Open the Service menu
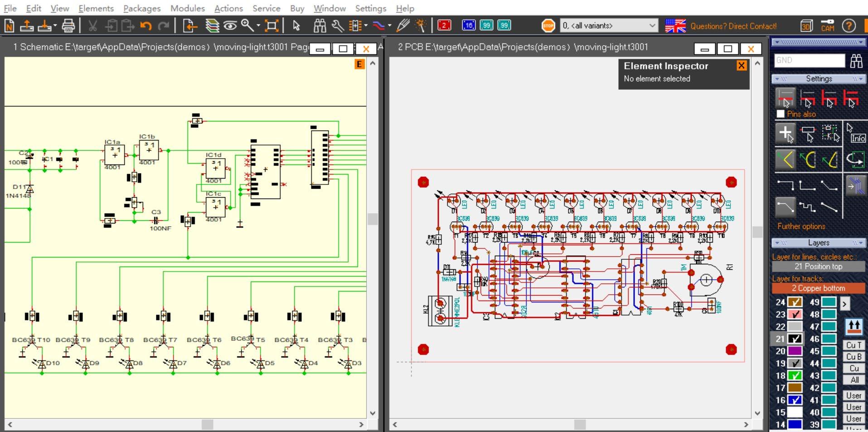Screen dimensions: 868x432 coord(267,8)
